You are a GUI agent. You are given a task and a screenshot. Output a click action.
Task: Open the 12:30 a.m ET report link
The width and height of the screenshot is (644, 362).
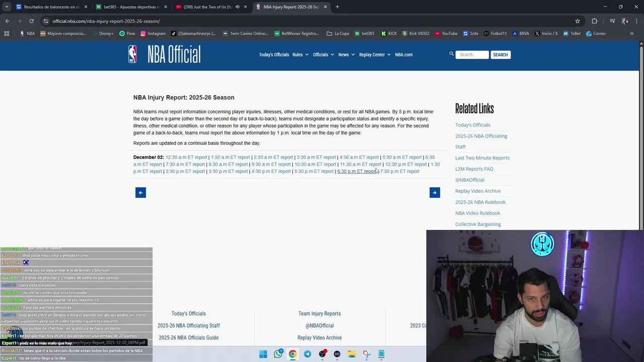click(x=186, y=157)
